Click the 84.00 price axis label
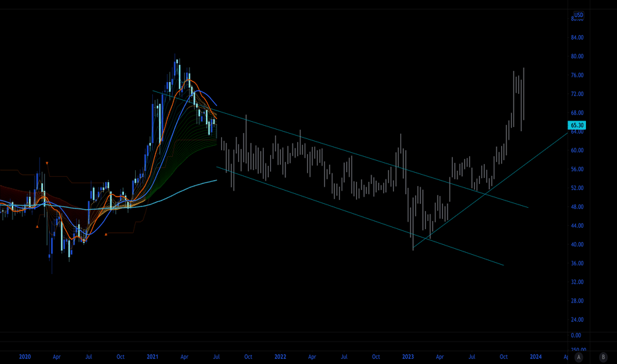This screenshot has height=364, width=617. pos(577,37)
